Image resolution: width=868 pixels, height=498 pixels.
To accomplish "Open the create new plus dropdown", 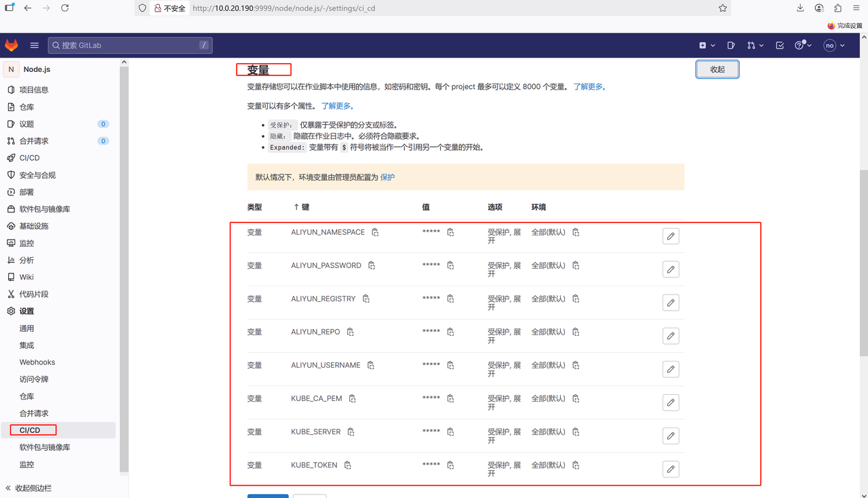I will tap(707, 45).
